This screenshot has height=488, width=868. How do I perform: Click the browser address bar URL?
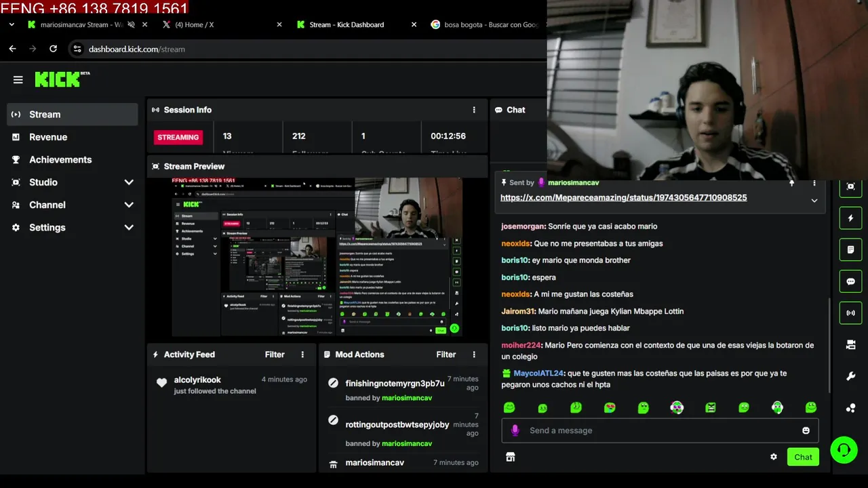coord(137,49)
